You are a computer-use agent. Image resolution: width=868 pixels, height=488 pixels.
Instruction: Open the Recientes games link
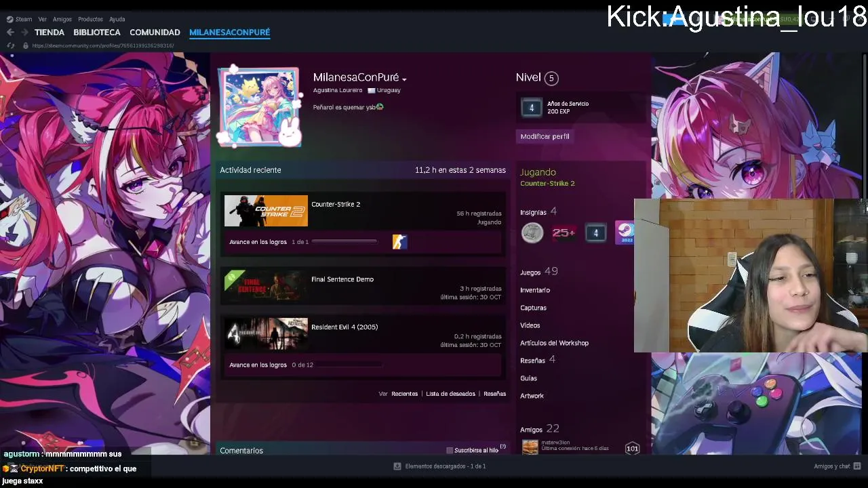tap(404, 394)
